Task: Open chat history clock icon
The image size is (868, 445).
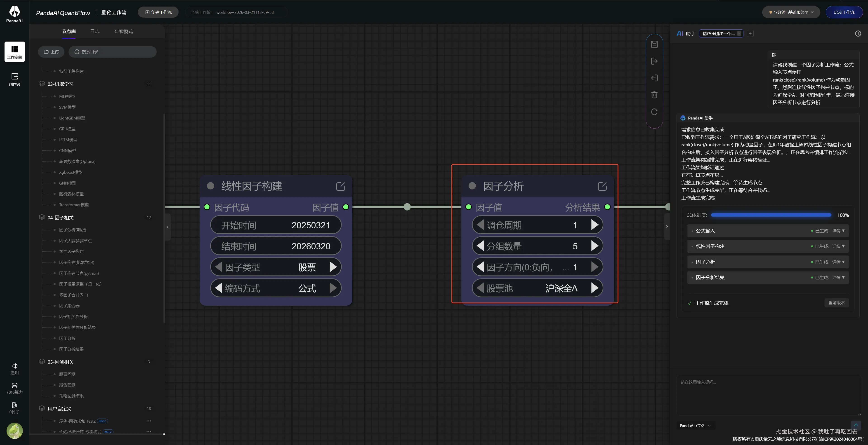Action: coord(858,34)
